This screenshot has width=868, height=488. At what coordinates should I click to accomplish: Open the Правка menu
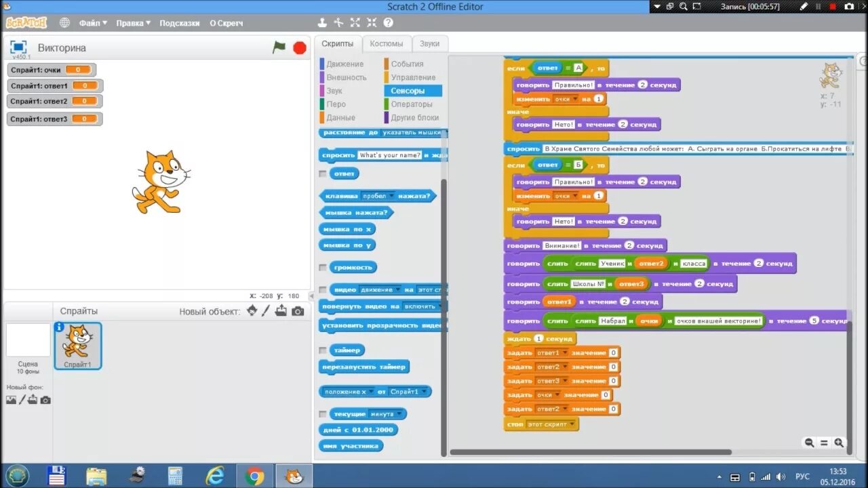[x=133, y=22]
